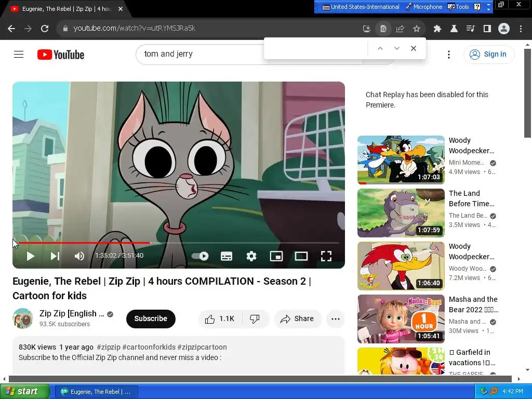532x399 pixels.
Task: Click the Sign in button
Action: (489, 54)
